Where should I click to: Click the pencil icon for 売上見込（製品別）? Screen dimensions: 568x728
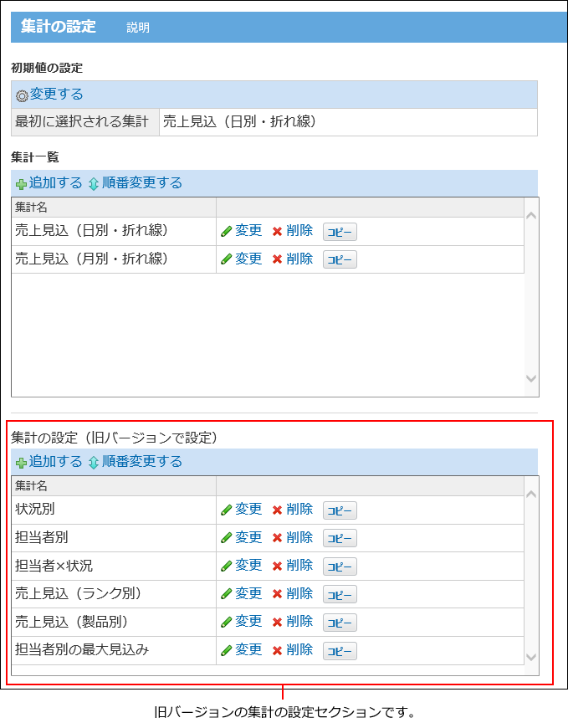[227, 622]
